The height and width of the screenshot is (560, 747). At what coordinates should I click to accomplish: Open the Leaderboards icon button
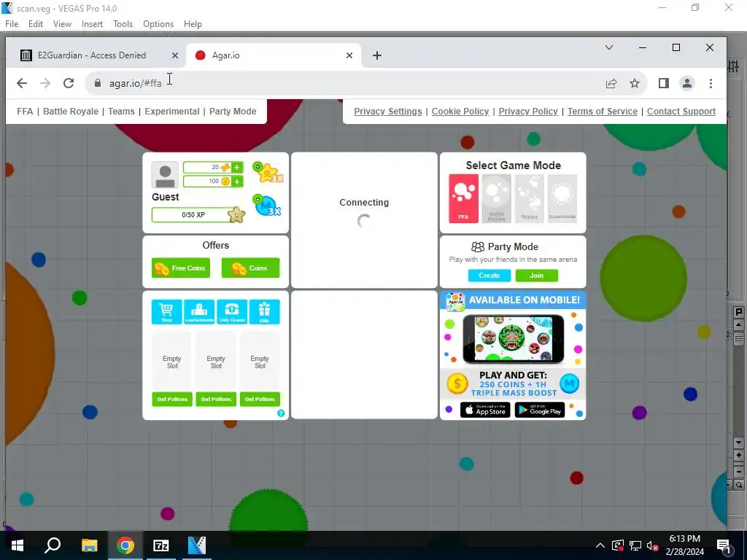tap(199, 311)
